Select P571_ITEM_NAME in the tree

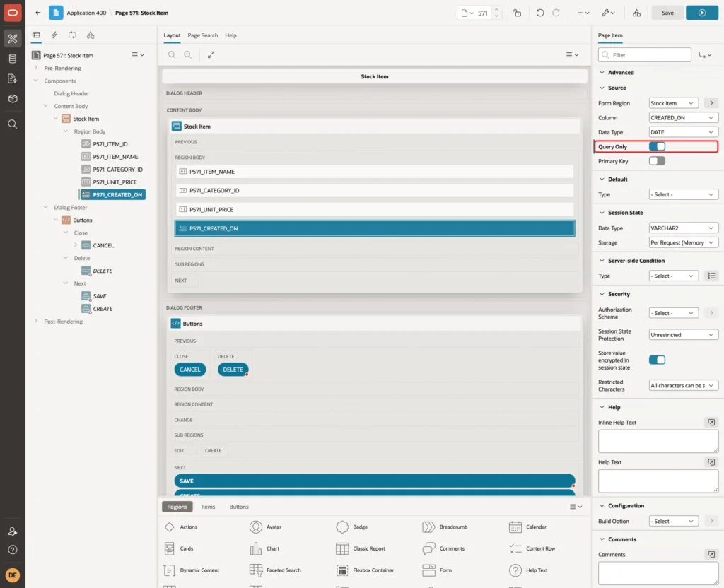(115, 157)
